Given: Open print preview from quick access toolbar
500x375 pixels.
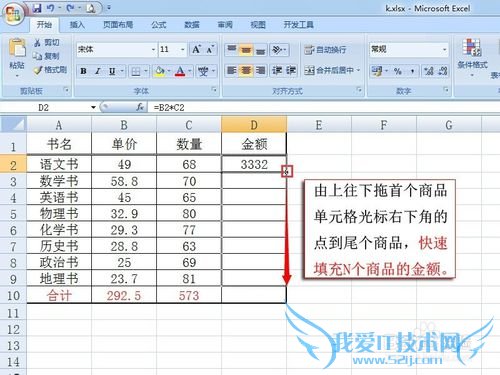Looking at the screenshot, I should (x=91, y=8).
